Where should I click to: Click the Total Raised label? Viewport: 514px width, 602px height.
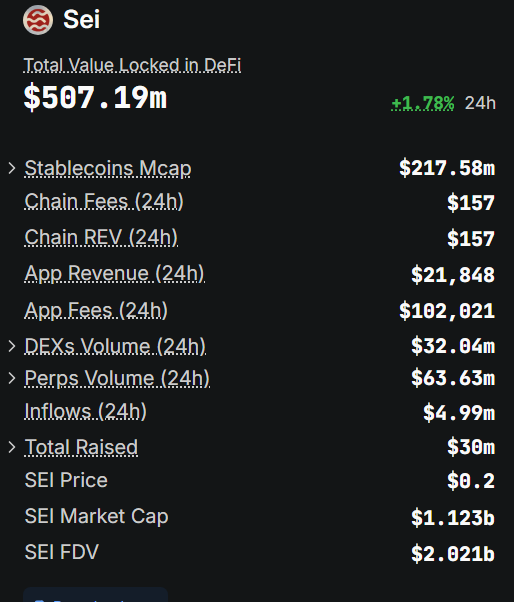point(81,447)
